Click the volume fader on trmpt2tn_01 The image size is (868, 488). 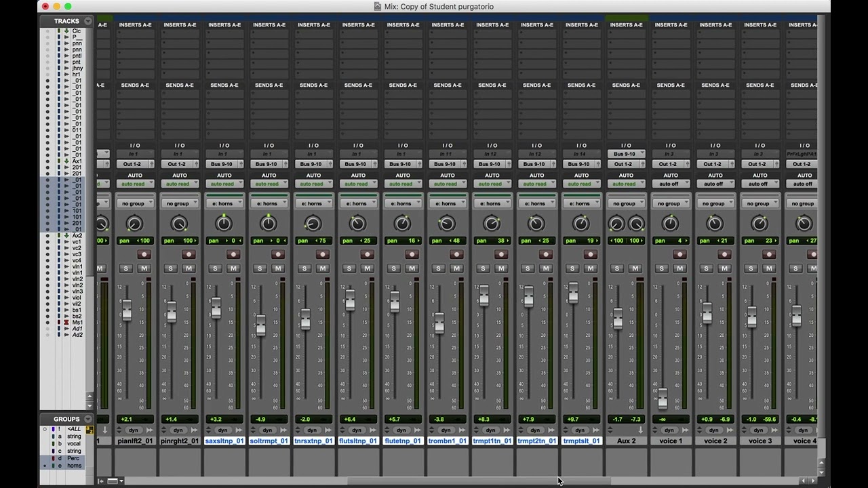point(529,296)
